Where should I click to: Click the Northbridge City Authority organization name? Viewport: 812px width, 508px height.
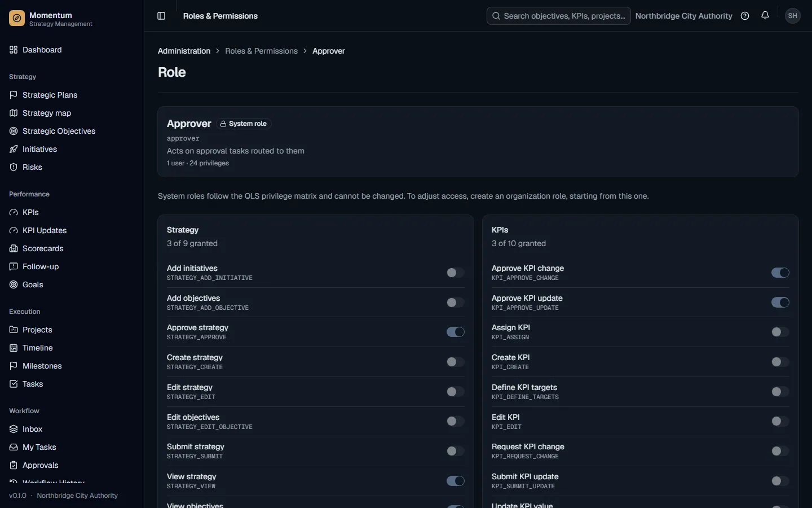click(683, 16)
